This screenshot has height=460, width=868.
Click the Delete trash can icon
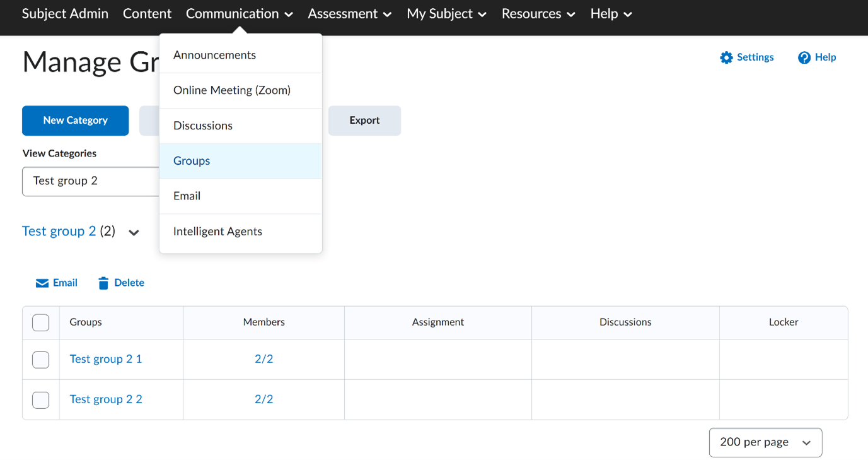tap(103, 283)
